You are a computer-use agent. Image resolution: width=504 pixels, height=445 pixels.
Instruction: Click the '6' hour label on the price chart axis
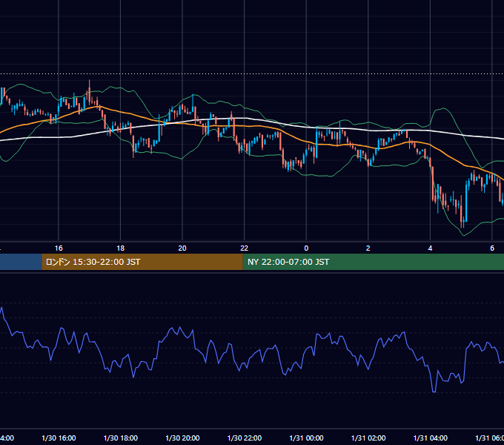[x=492, y=248]
